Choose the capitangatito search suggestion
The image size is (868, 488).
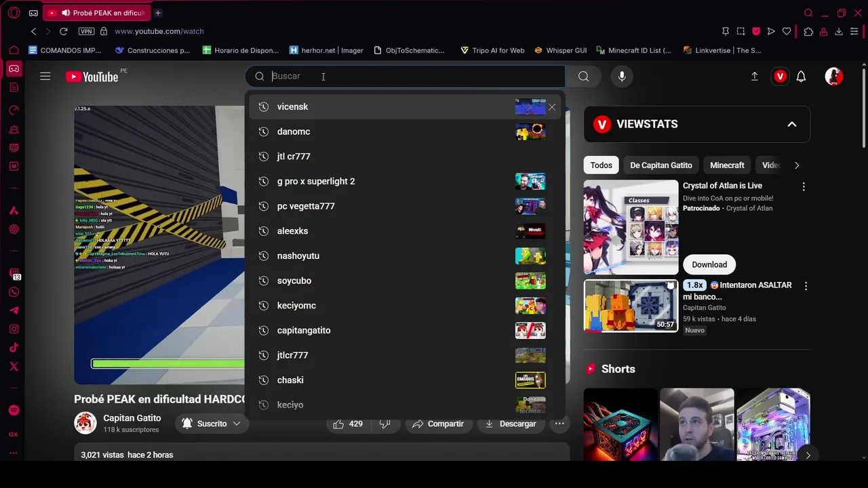(x=403, y=330)
